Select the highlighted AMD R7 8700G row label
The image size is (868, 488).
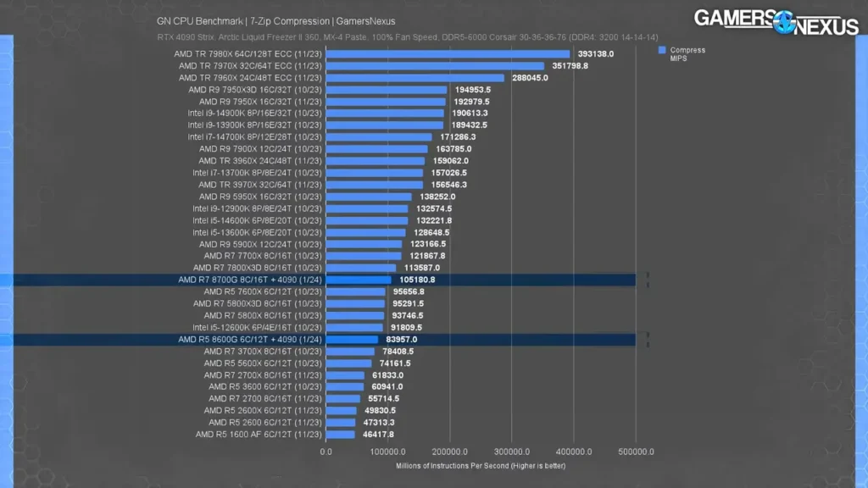pos(250,280)
